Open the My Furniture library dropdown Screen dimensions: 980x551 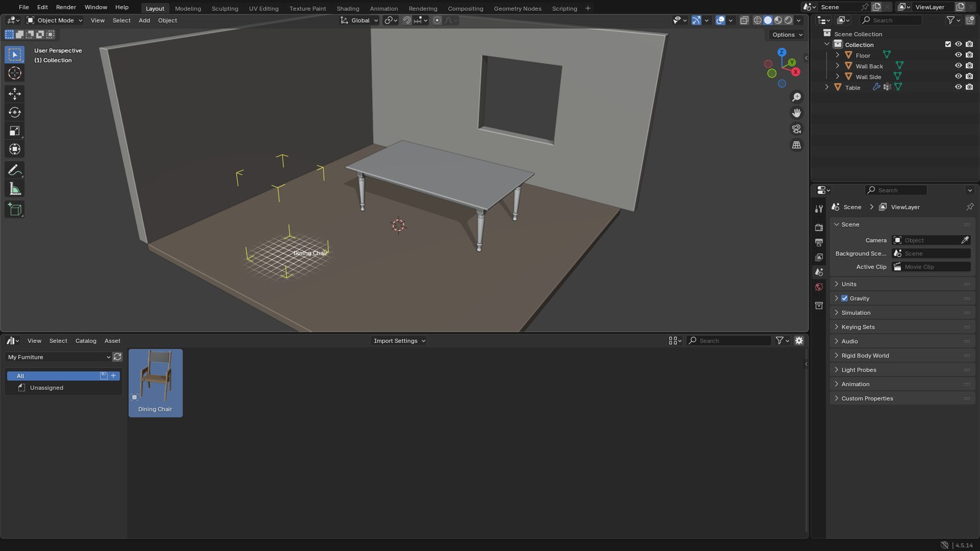[x=59, y=357]
